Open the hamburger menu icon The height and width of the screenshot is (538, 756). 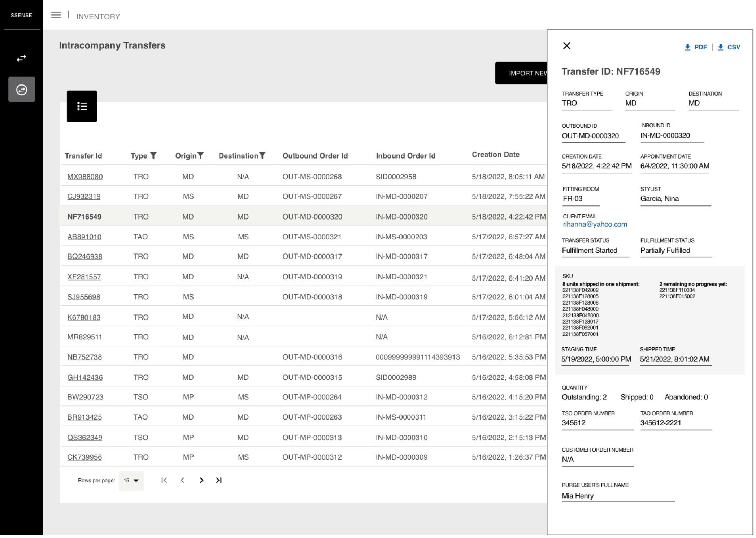(x=56, y=15)
